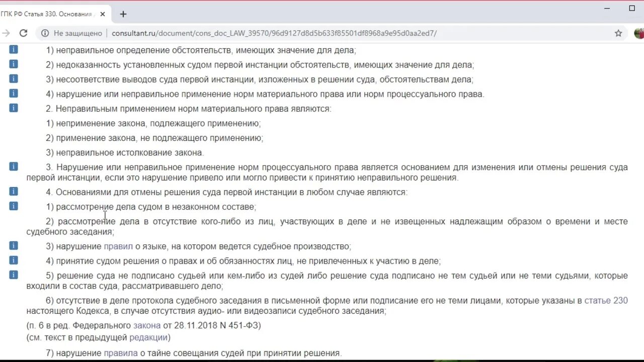Image resolution: width=644 pixels, height=362 pixels.
Task: Click info icon beside '2. Неправильным применением норм'
Action: (x=14, y=108)
